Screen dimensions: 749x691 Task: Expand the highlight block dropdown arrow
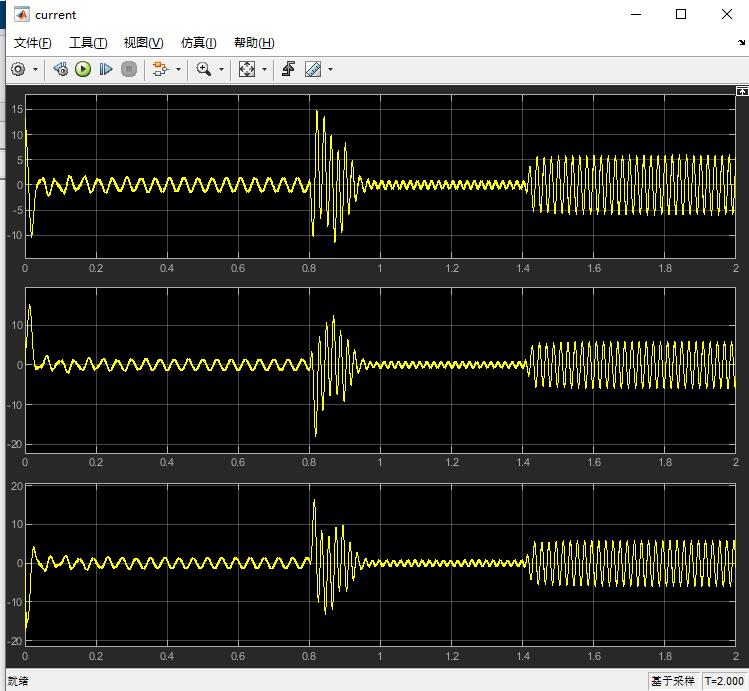pyautogui.click(x=178, y=69)
